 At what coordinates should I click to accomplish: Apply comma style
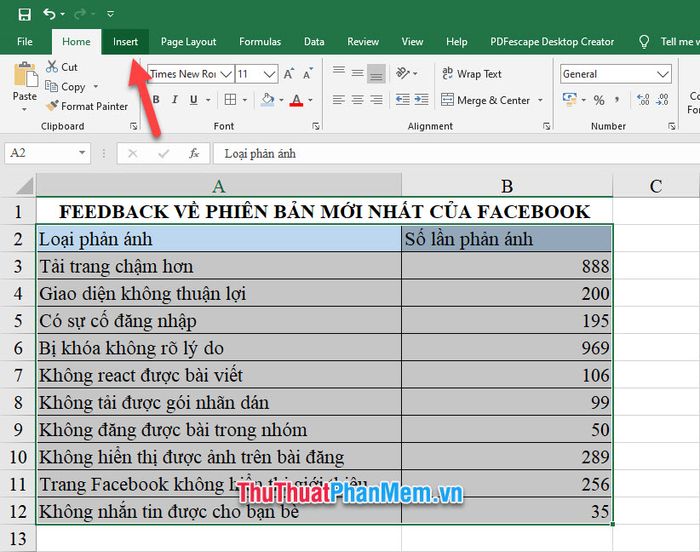[617, 100]
